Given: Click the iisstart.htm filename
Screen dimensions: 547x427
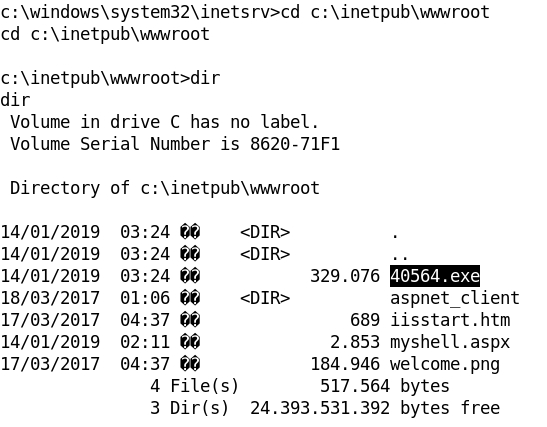Looking at the screenshot, I should [450, 320].
